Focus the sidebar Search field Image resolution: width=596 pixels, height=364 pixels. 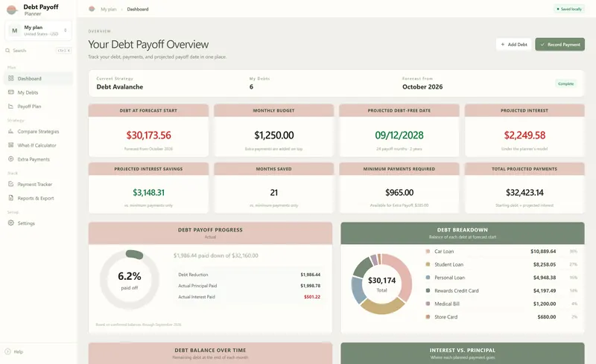click(x=38, y=50)
